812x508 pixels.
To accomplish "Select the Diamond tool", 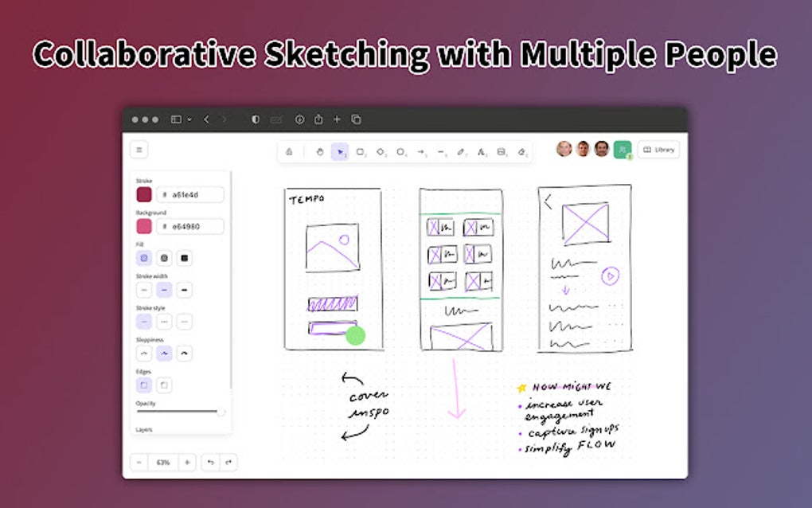I will pos(381,151).
